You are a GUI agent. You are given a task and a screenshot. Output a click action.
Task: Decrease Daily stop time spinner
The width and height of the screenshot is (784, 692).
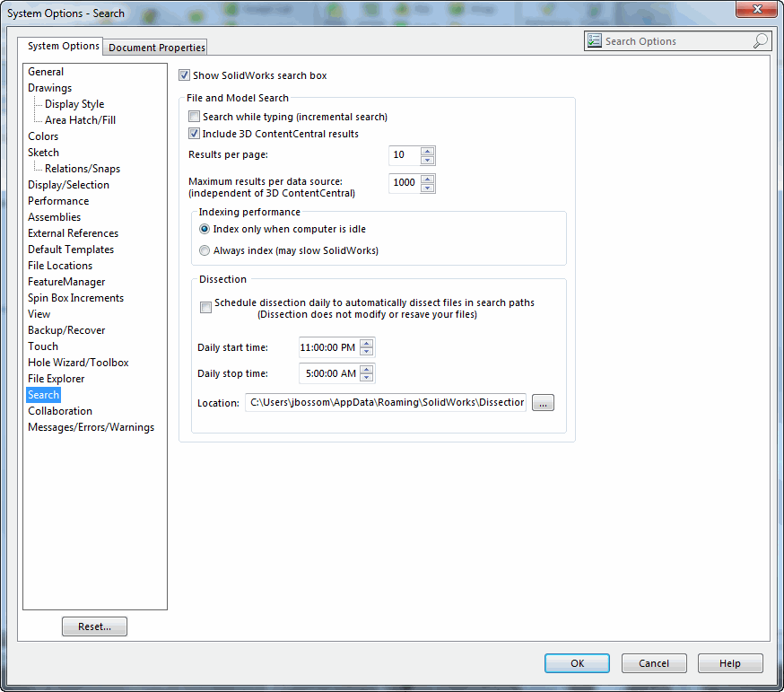[x=367, y=378]
